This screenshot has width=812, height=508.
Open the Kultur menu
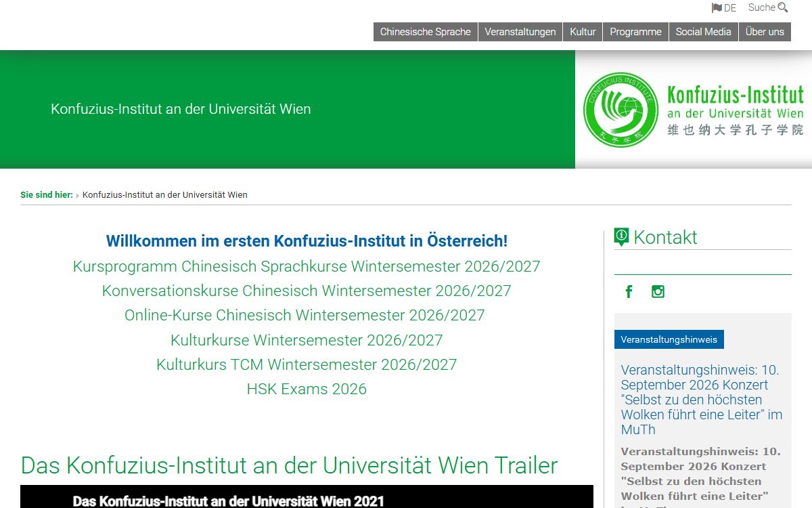point(583,32)
